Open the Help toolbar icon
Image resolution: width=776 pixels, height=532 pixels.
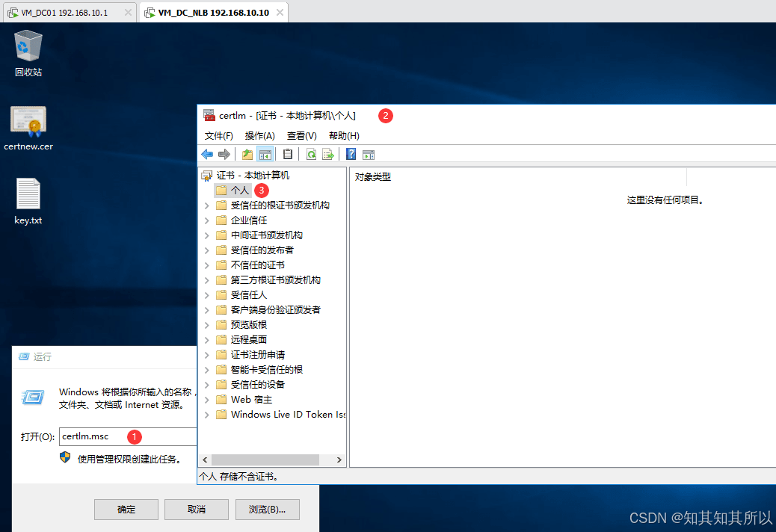(x=351, y=154)
